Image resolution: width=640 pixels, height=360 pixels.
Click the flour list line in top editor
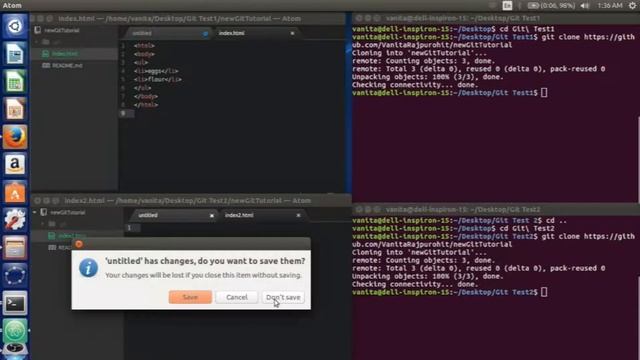coord(158,80)
